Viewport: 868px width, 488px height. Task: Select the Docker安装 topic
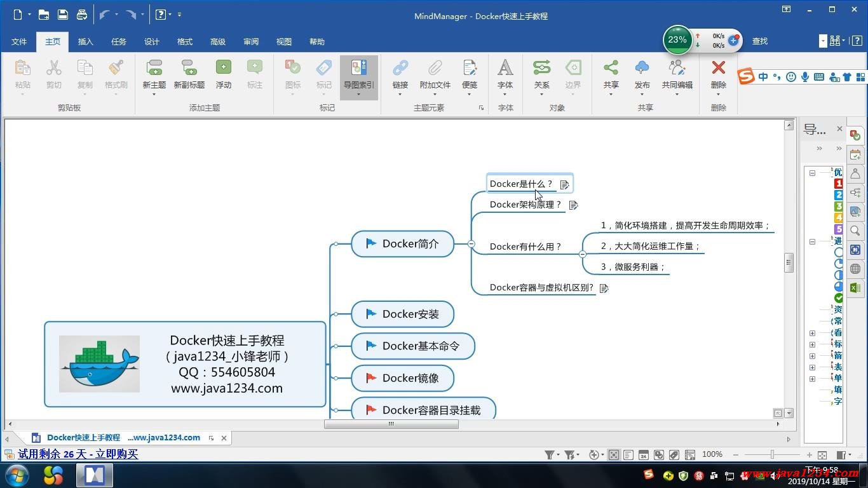pyautogui.click(x=402, y=314)
